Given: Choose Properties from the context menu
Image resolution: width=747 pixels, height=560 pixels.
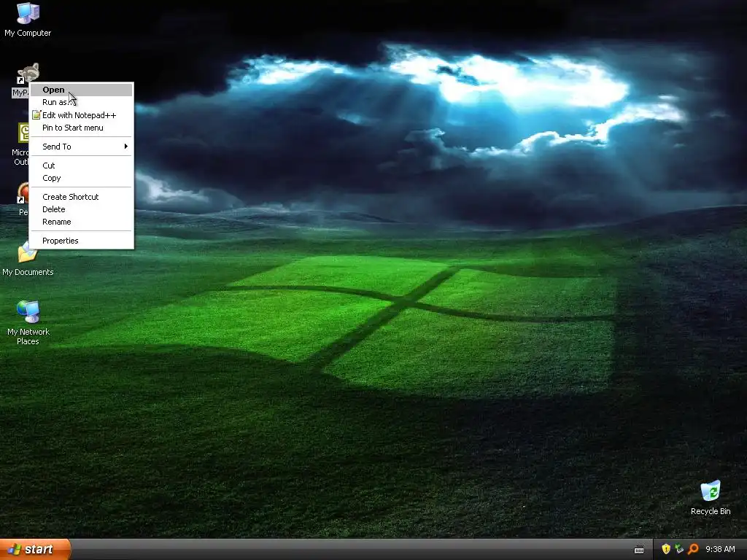Looking at the screenshot, I should 82,241.
